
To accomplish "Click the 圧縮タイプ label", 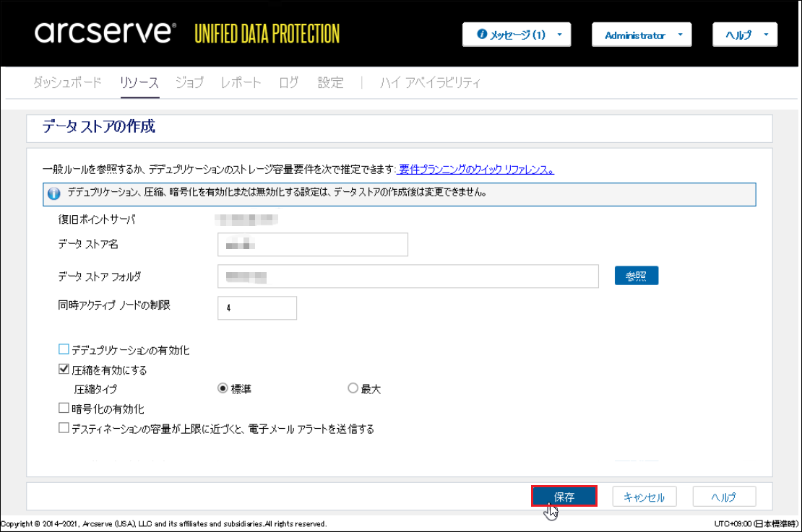I will click(95, 389).
